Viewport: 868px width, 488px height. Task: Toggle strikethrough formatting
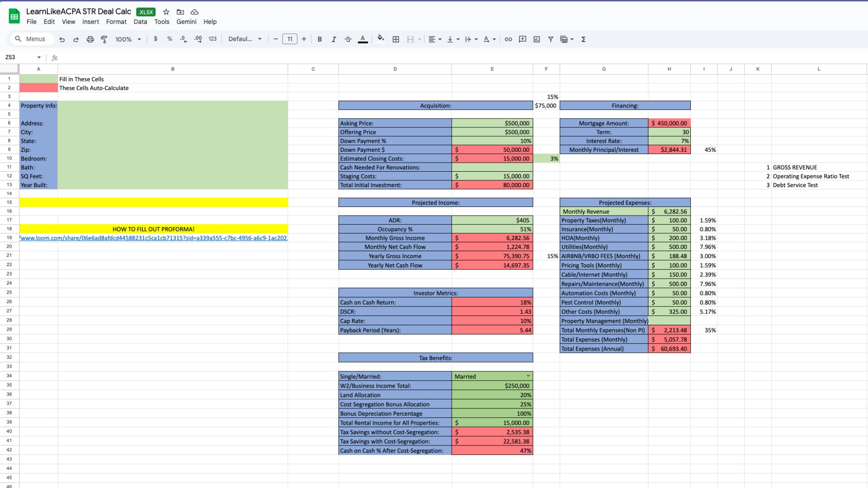coord(348,39)
